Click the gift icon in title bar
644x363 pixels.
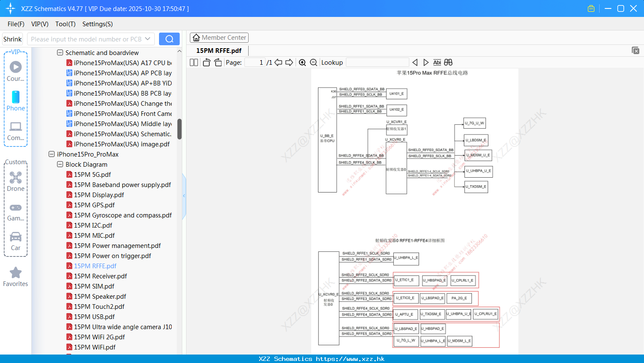[591, 8]
